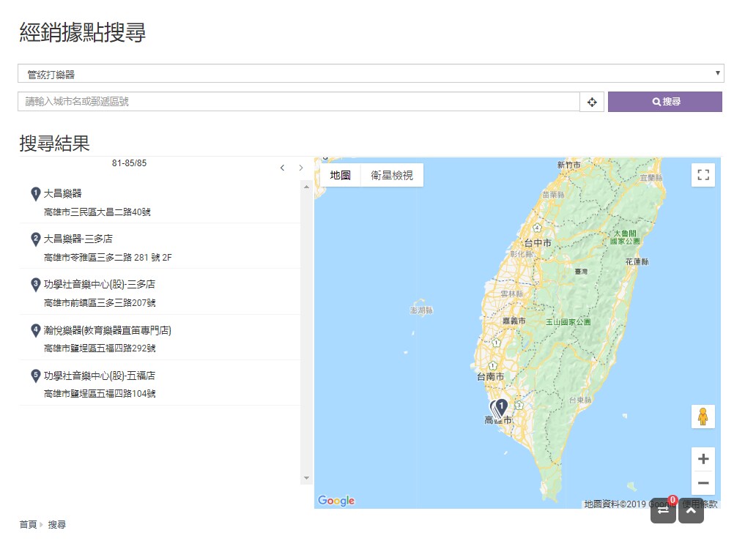
Task: Click the 新竹市 label on the map
Action: click(569, 165)
